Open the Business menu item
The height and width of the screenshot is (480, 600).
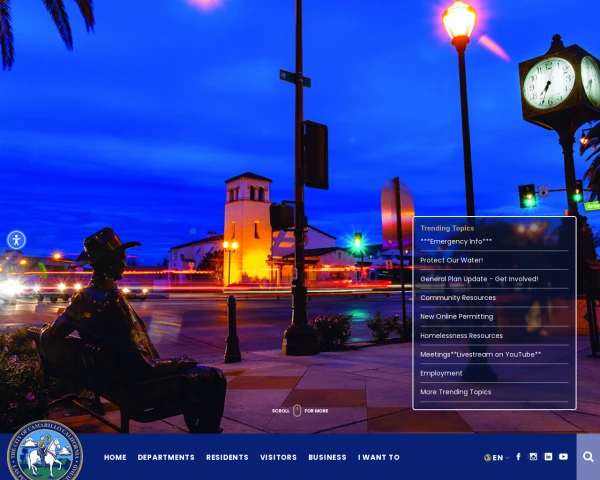(x=327, y=457)
